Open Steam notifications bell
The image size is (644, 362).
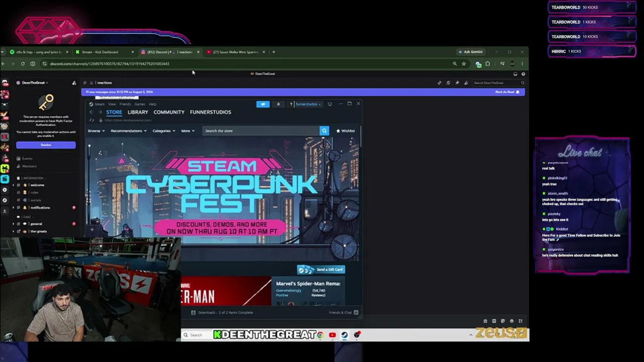278,104
